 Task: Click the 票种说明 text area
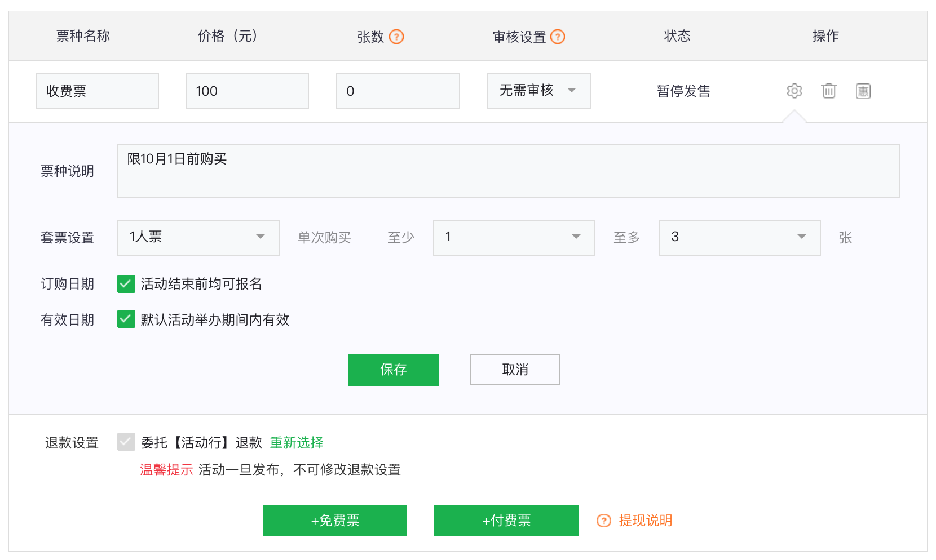507,171
